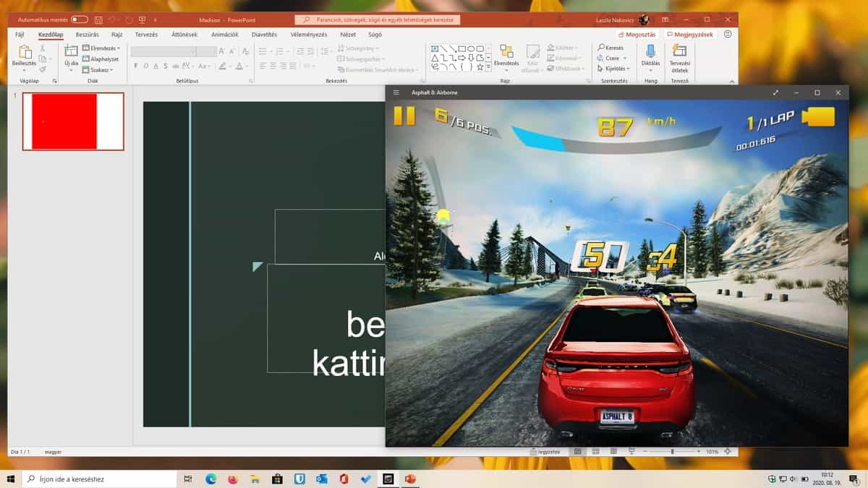The image size is (868, 488).
Task: Switch to the Beszúrás tab
Action: [87, 34]
